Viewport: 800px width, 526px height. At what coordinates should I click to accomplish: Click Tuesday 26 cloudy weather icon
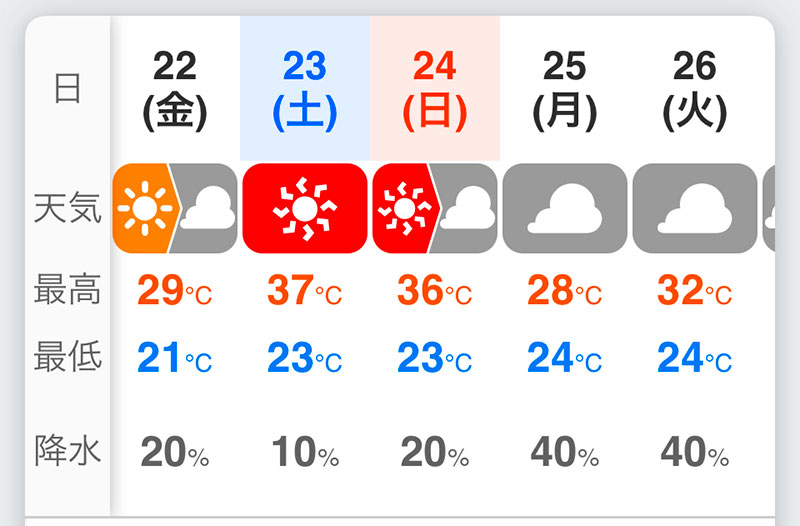point(695,208)
